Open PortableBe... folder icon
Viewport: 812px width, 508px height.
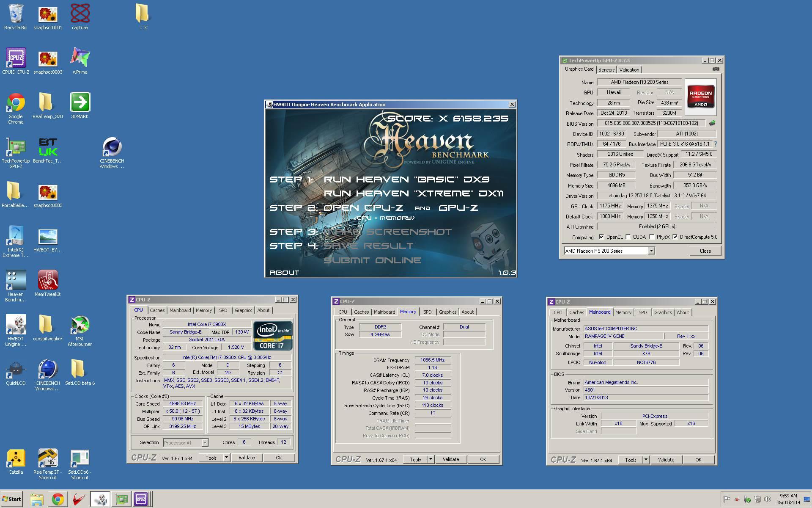[x=15, y=195]
